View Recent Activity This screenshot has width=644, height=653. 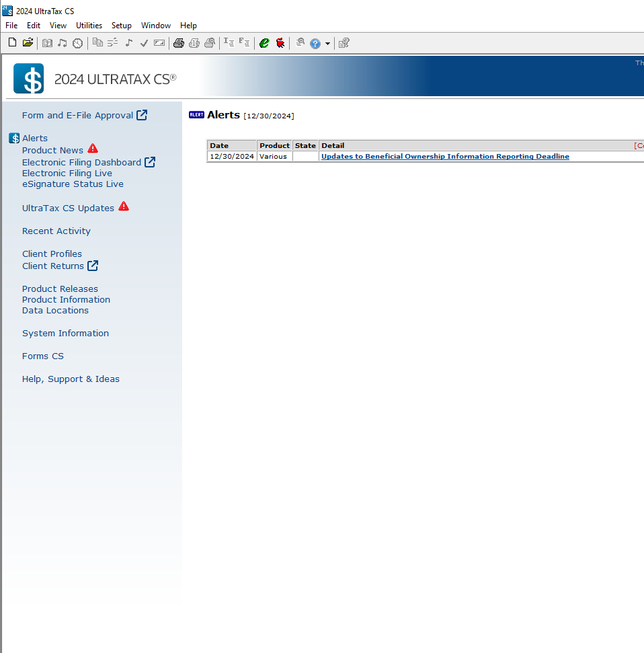pyautogui.click(x=56, y=231)
